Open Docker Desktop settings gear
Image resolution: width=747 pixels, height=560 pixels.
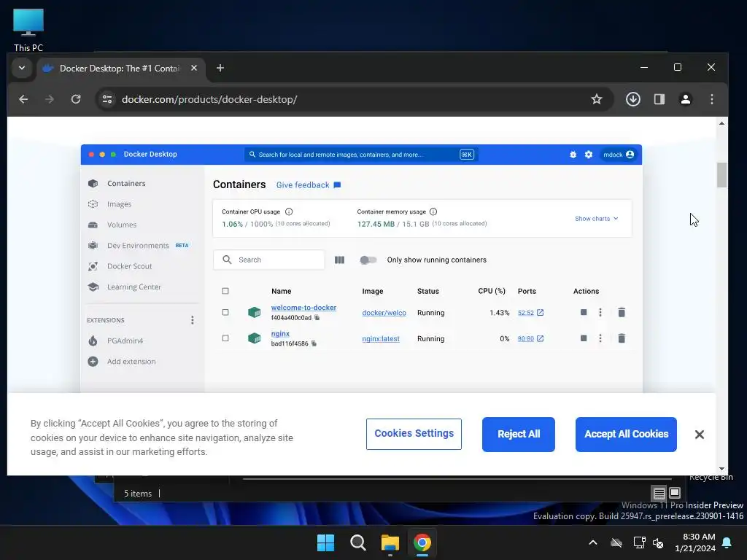(589, 155)
